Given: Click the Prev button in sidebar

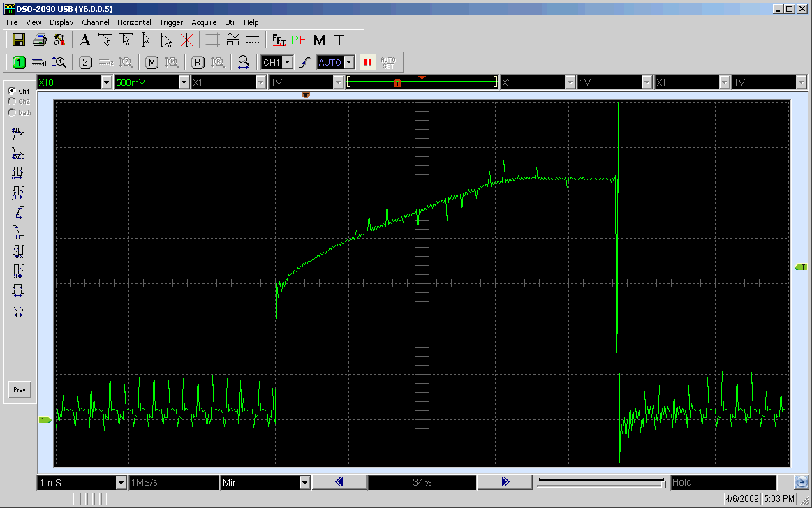Looking at the screenshot, I should click(20, 390).
